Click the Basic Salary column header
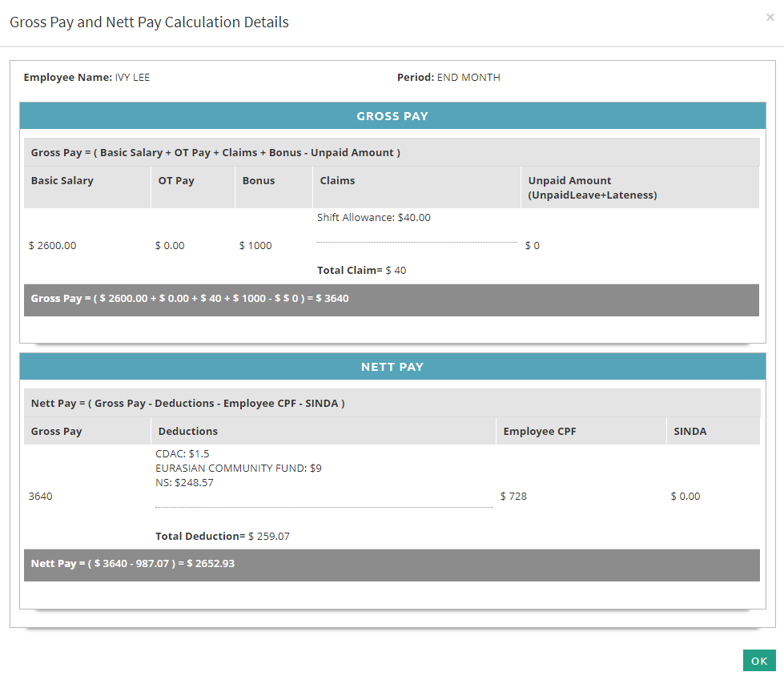The image size is (784, 680). pos(62,181)
